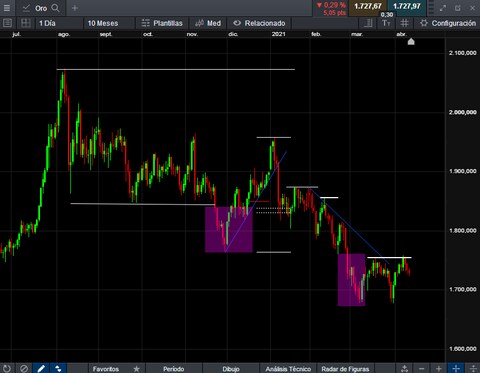This screenshot has width=480, height=373.
Task: Click the undo arrow icon in bottom bar
Action: tap(7, 368)
